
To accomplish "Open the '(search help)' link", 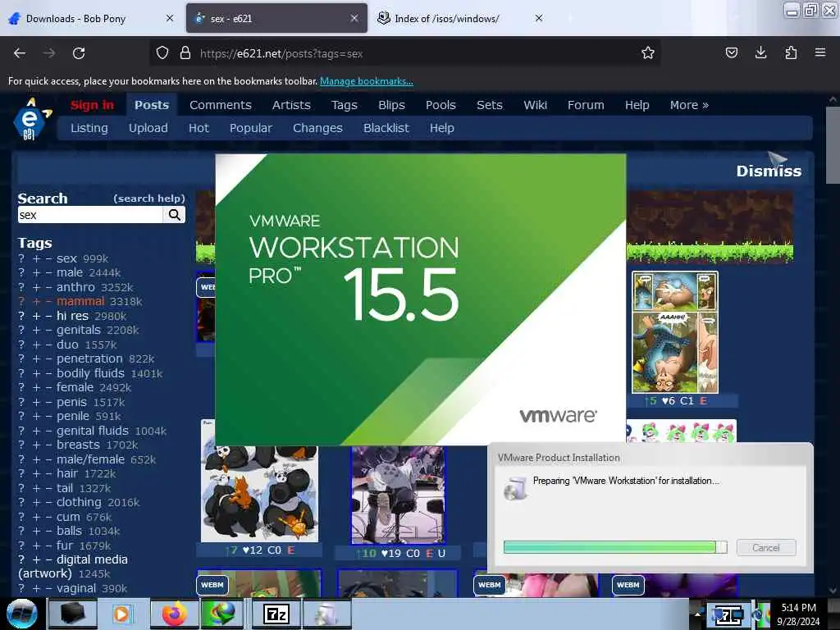I will pos(149,199).
